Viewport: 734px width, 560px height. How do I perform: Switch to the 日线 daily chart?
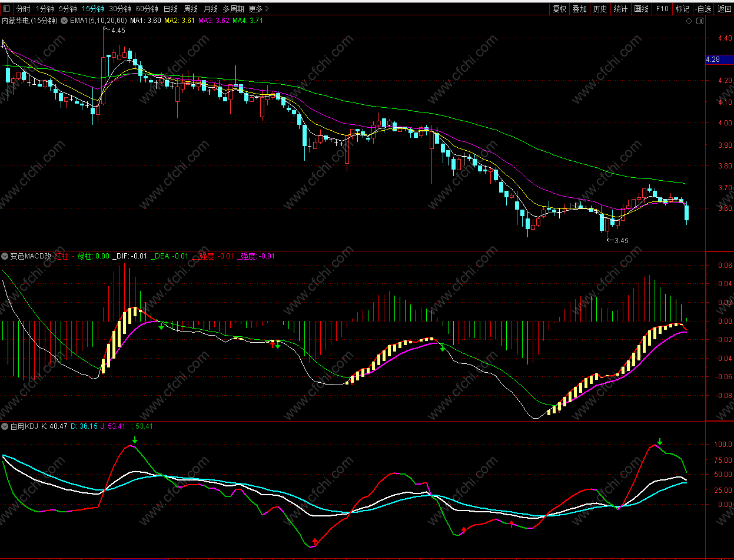click(171, 9)
